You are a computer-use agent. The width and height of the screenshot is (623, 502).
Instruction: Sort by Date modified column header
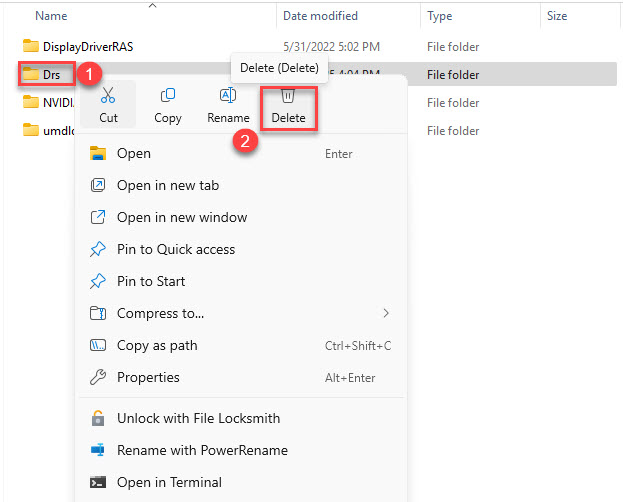coord(322,16)
